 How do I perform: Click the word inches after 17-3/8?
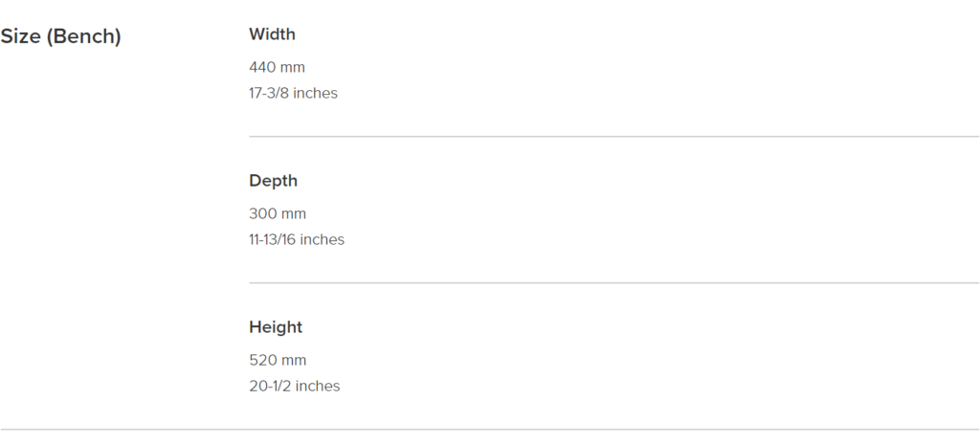[x=316, y=93]
